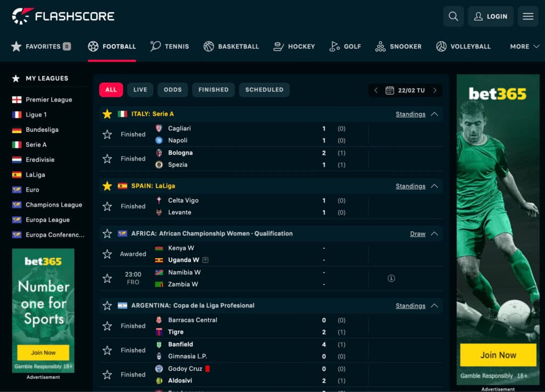The height and width of the screenshot is (392, 545).
Task: Click the Cagliari team crest
Action: [159, 129]
